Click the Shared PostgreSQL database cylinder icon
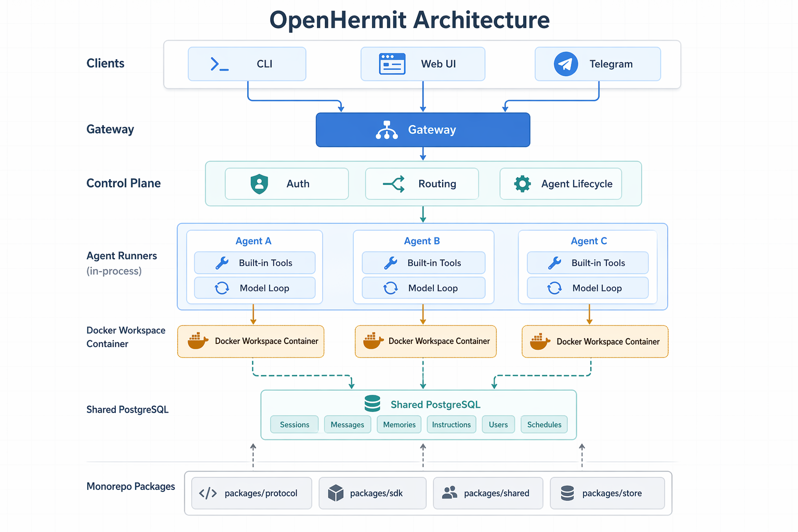 (x=373, y=404)
